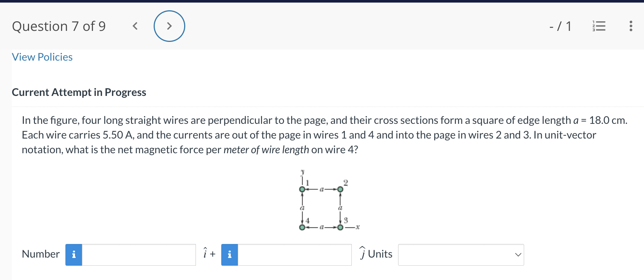644x280 pixels.
Task: Navigate to Question 7 of 9 header
Action: (x=59, y=26)
